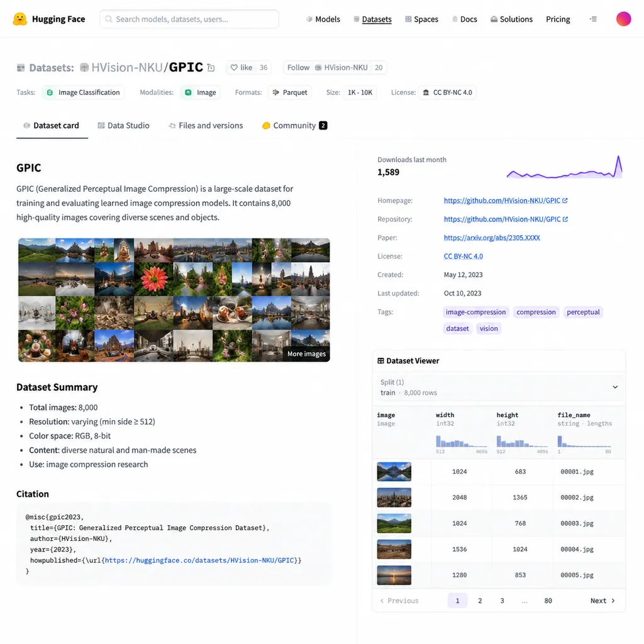Screen dimensions: 644x644
Task: Click the heart like icon
Action: coord(234,68)
